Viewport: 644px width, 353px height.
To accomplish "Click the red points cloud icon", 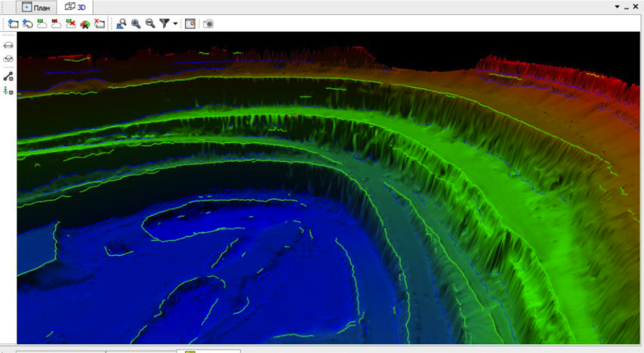I will click(56, 24).
